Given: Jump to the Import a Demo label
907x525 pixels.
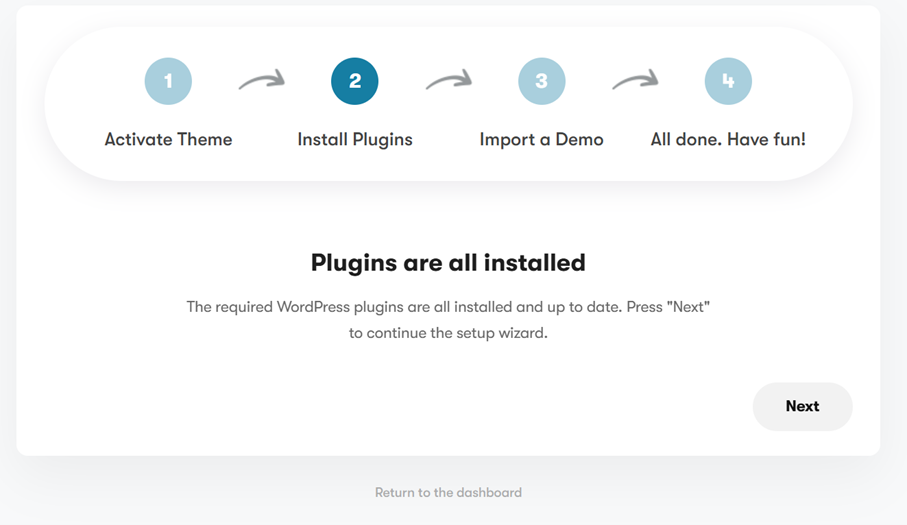Looking at the screenshot, I should pos(541,140).
